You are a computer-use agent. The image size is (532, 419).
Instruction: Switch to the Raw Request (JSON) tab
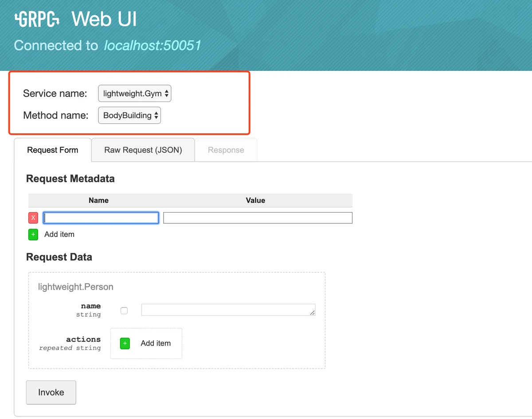(x=143, y=150)
